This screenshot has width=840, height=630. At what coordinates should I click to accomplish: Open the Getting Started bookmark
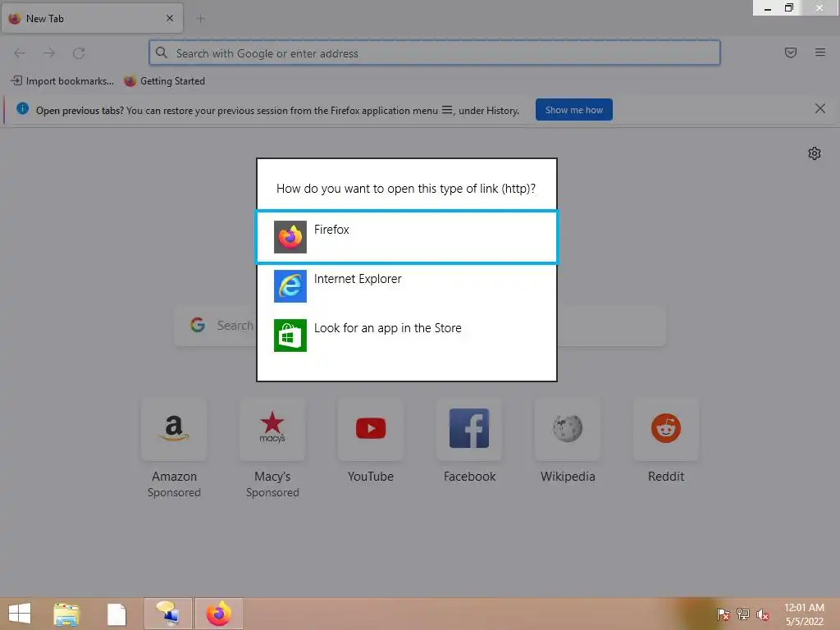tap(164, 81)
